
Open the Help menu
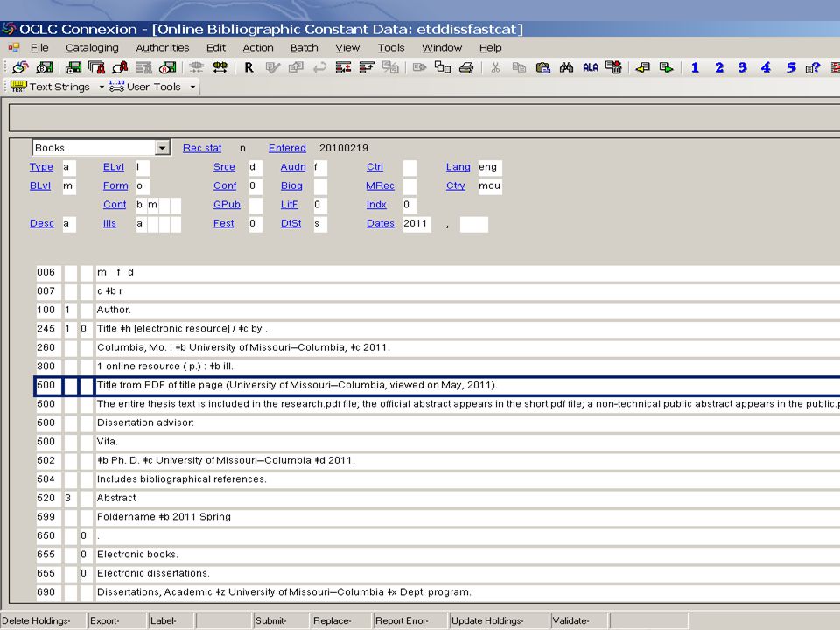point(490,47)
